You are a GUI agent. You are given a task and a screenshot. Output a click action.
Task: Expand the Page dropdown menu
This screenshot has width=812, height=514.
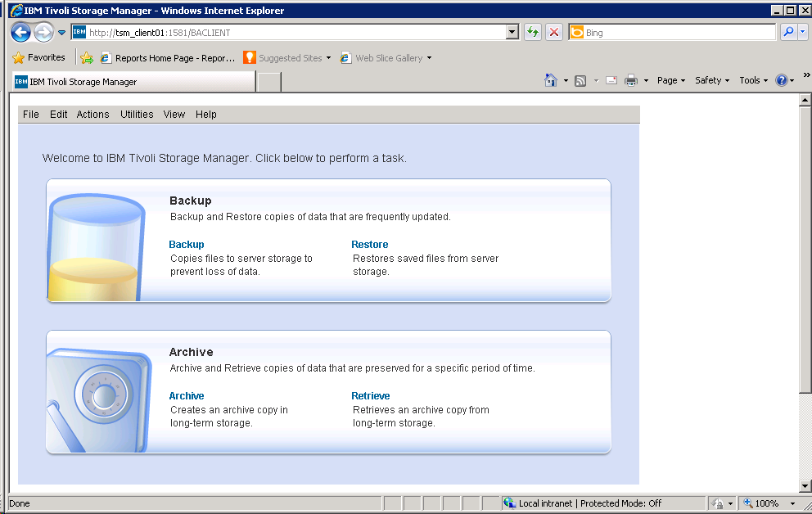click(x=671, y=80)
